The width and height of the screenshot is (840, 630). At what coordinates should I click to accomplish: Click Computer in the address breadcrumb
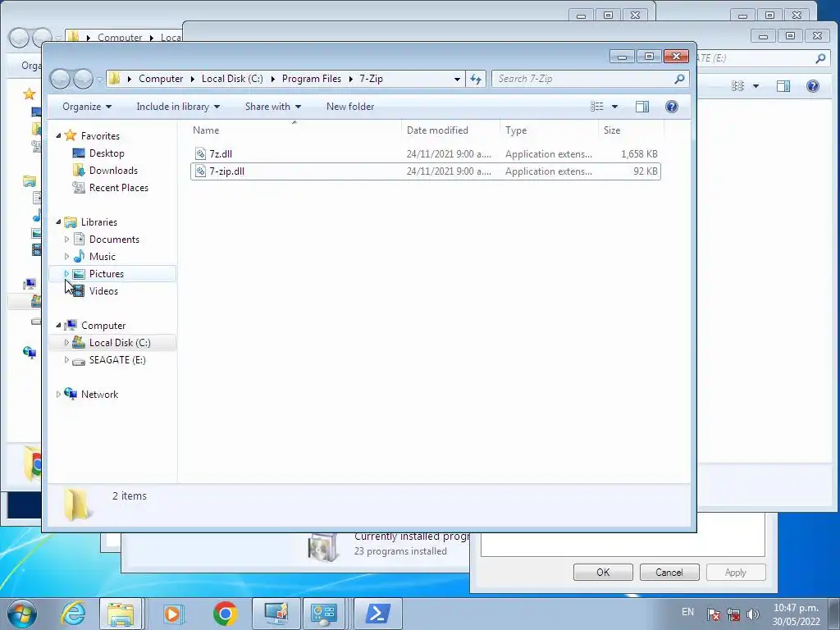coord(161,79)
